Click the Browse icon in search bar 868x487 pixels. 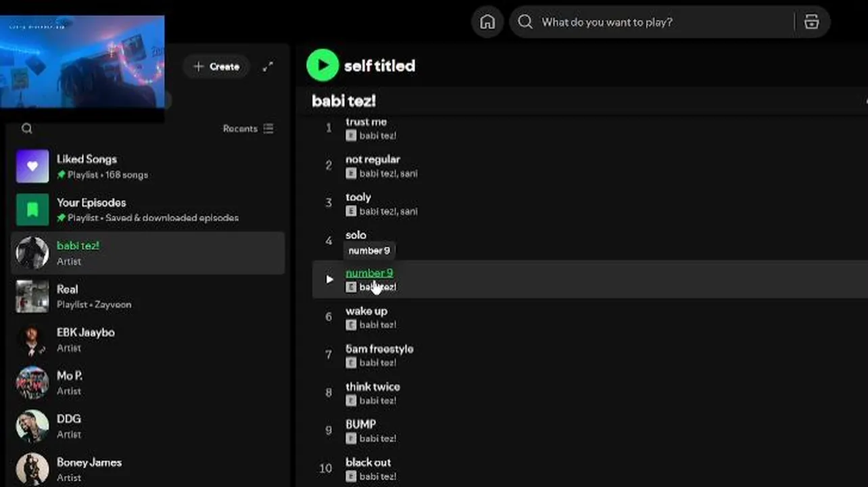coord(811,22)
